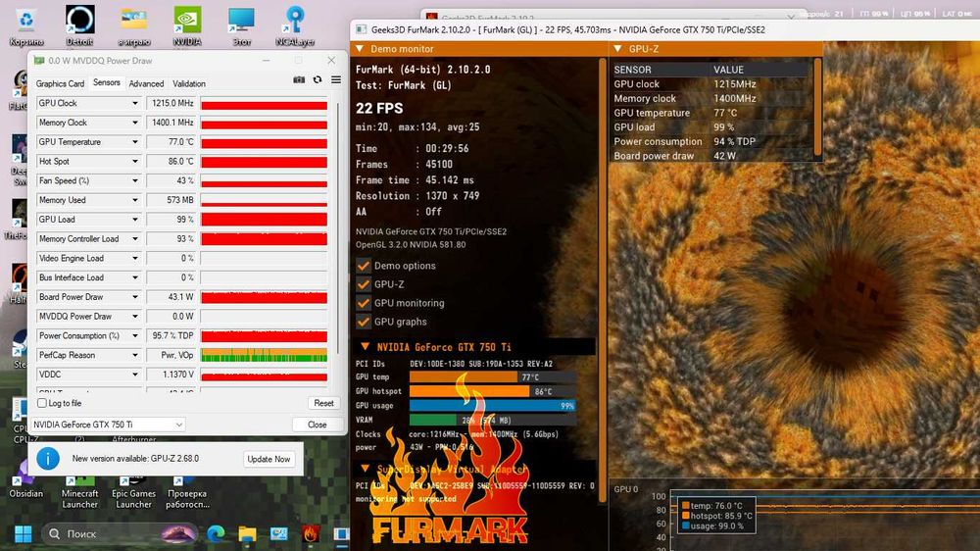Click the Power Consumption 95.7 % TDP value

pos(171,336)
